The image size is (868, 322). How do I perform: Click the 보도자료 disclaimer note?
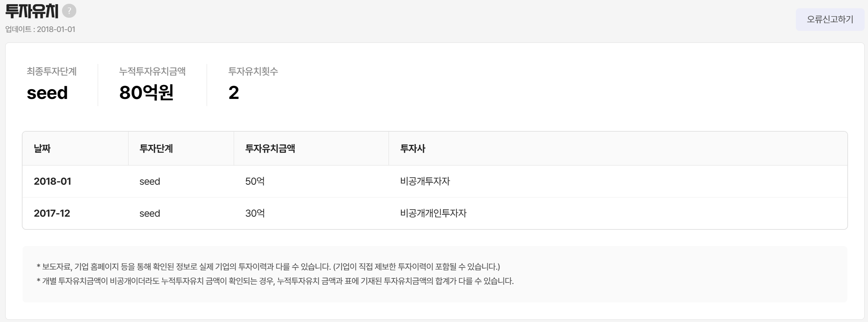[268, 267]
